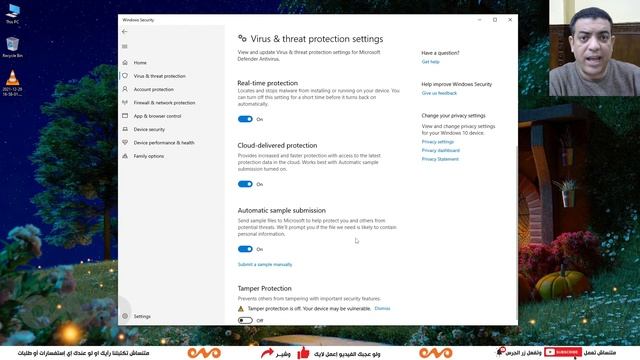This screenshot has height=360, width=640.
Task: Open App & browser control section
Action: [x=157, y=116]
